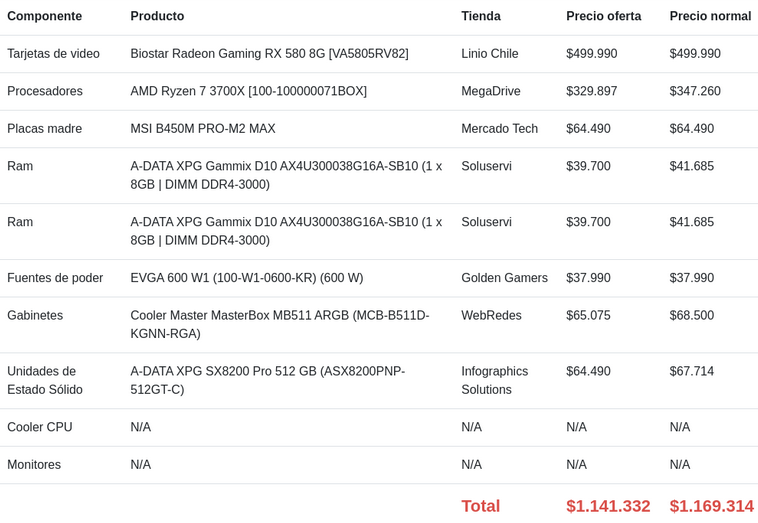
Task: Click the Cooler CPU row label
Action: point(40,427)
